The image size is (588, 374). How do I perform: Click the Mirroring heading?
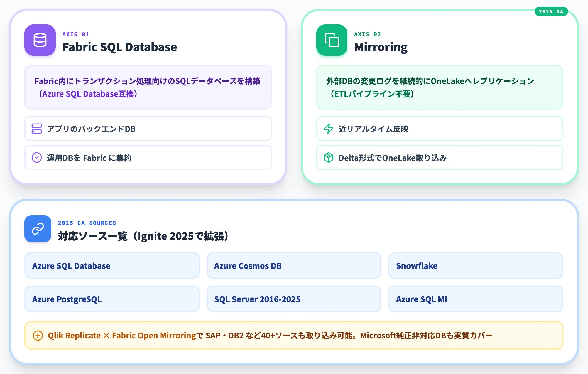coord(381,47)
